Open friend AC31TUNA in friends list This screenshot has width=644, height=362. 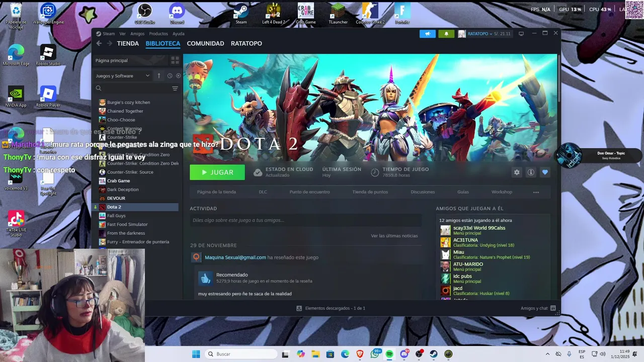tap(465, 240)
